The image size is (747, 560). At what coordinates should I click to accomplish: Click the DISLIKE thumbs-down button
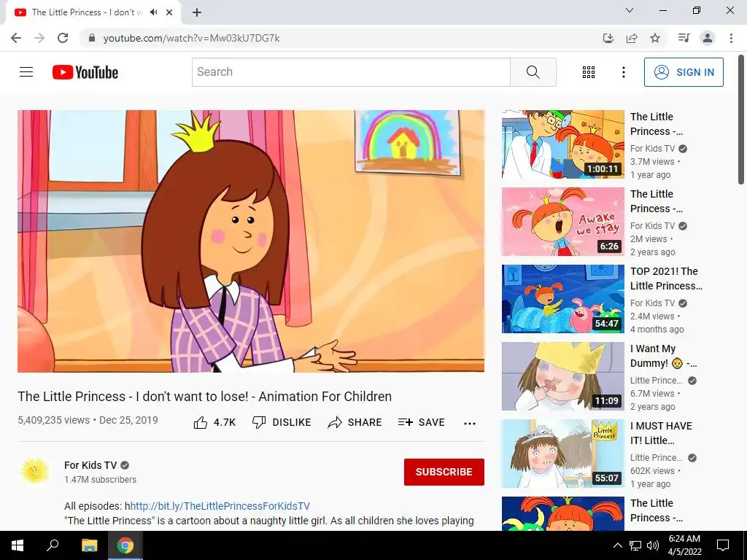(282, 422)
